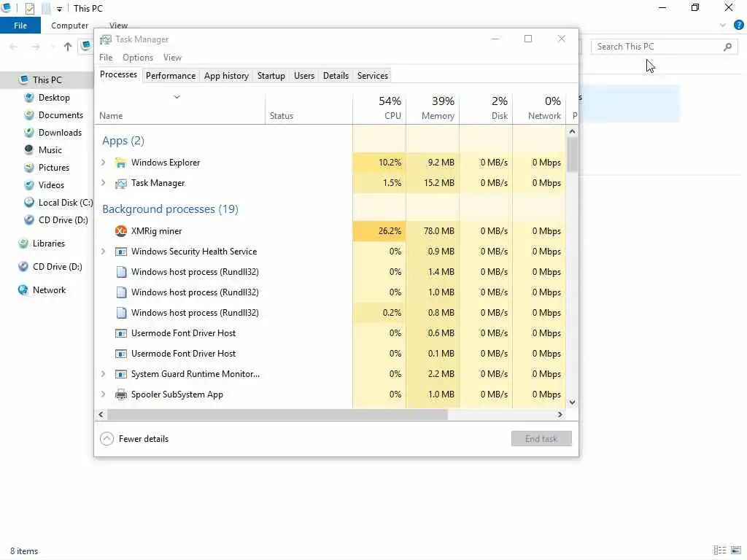This screenshot has height=560, width=747.
Task: Click the Videos folder icon in sidebar
Action: pos(29,185)
